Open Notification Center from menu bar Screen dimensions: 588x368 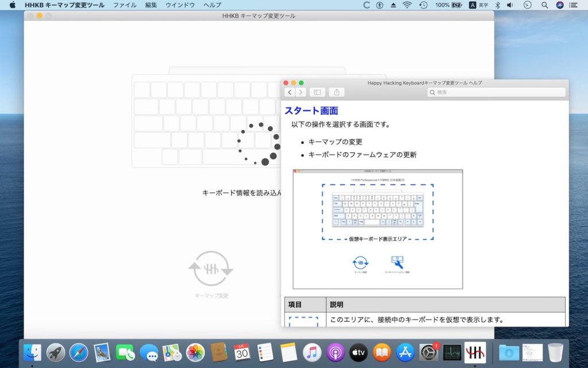click(573, 5)
